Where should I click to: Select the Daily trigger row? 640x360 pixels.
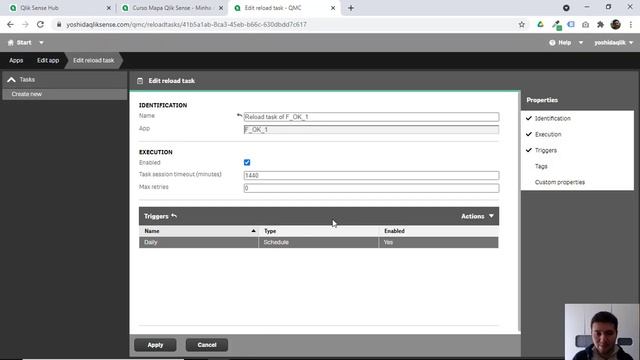pos(318,242)
